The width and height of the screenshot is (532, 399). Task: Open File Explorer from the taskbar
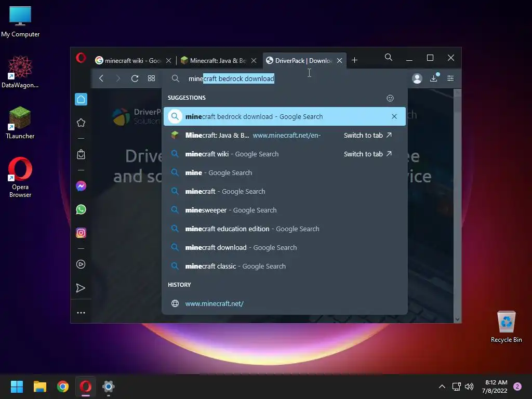39,387
